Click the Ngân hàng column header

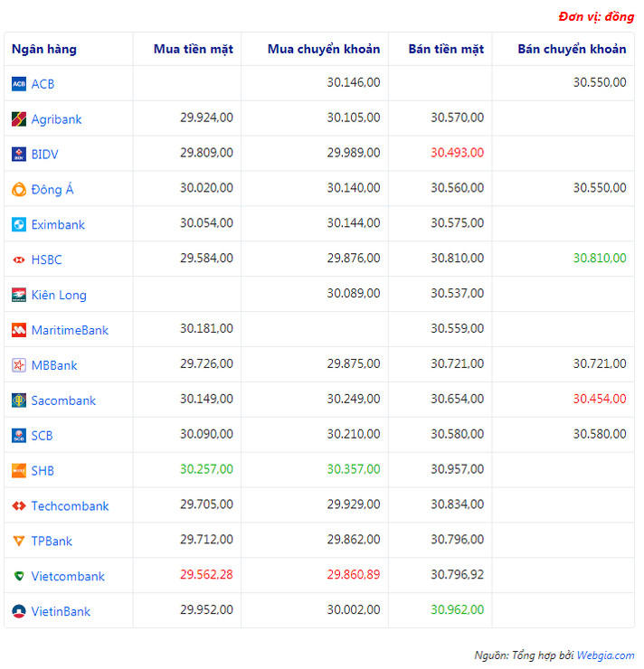[44, 50]
